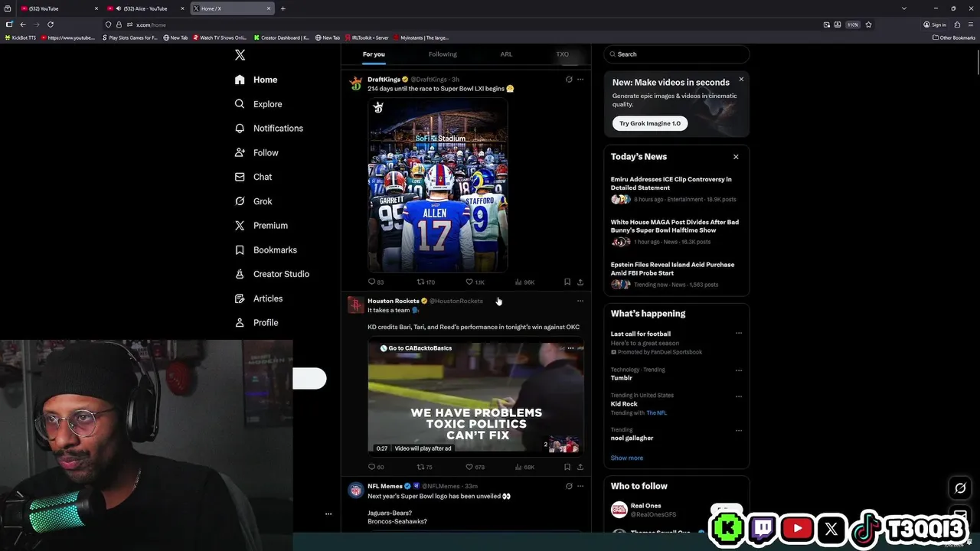
Task: Open Home in X sidebar
Action: (x=256, y=80)
